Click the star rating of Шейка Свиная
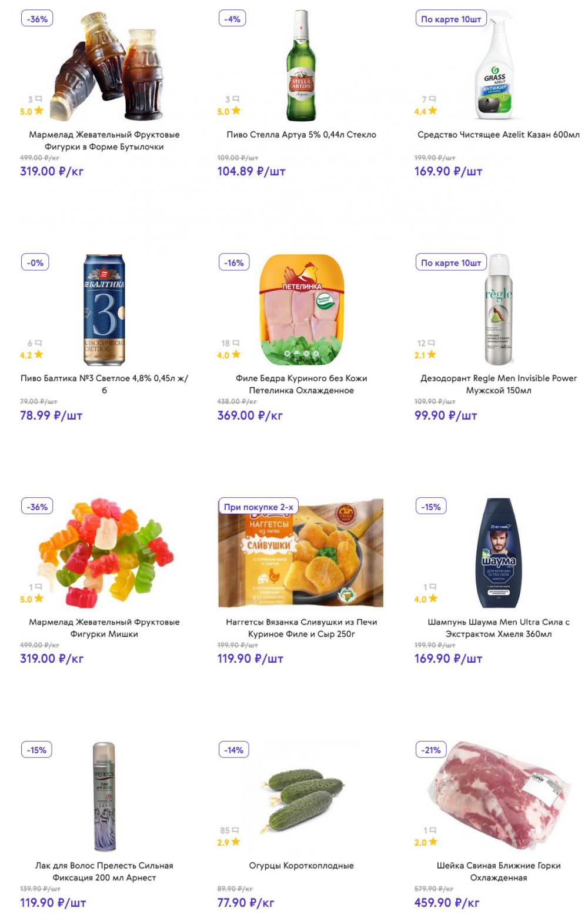 [426, 842]
